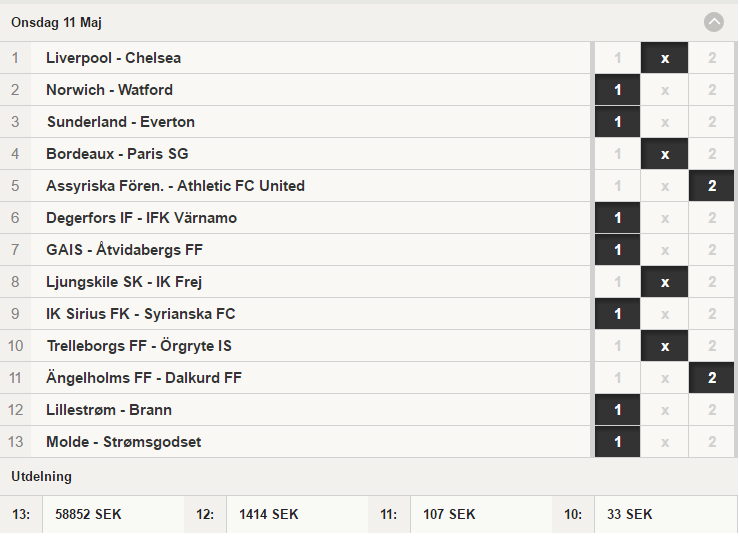The image size is (739, 537).
Task: Select x for Lillestrøm - Brann
Action: point(665,410)
